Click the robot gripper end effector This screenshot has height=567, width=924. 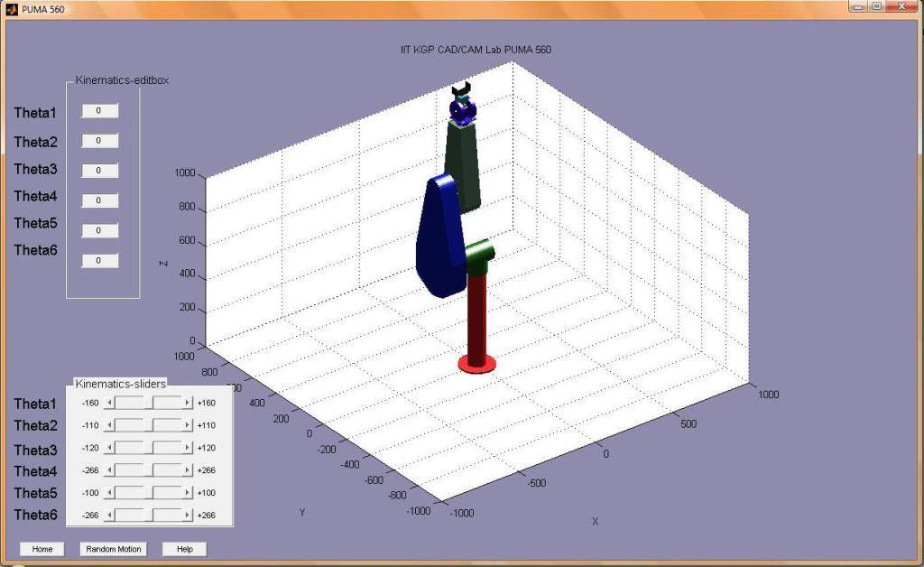[461, 90]
